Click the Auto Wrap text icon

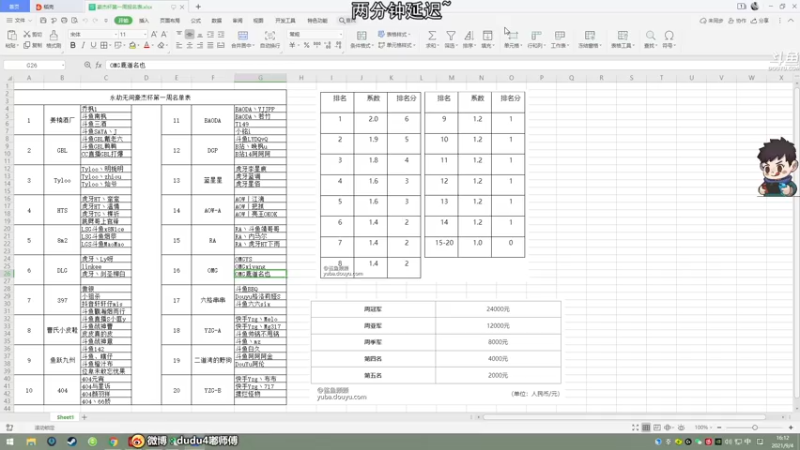pos(270,35)
